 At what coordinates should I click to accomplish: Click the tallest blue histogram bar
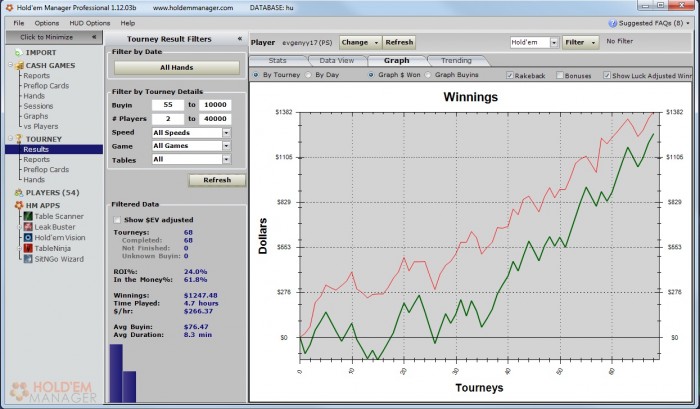coord(116,373)
